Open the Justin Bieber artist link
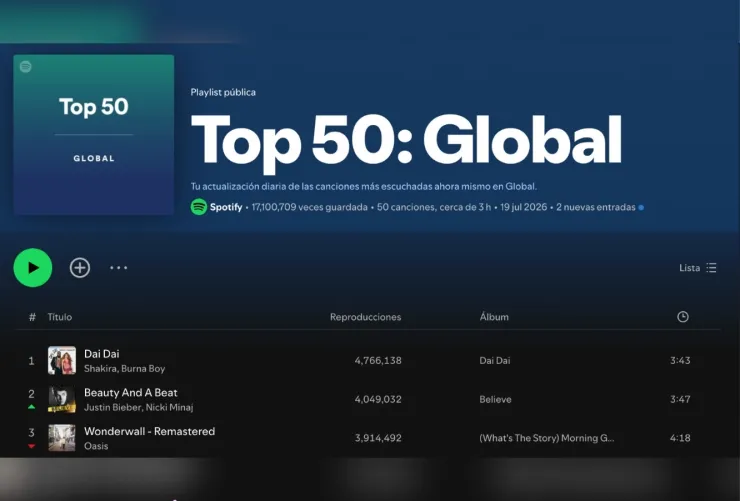Viewport: 740px width, 501px height. pos(112,407)
